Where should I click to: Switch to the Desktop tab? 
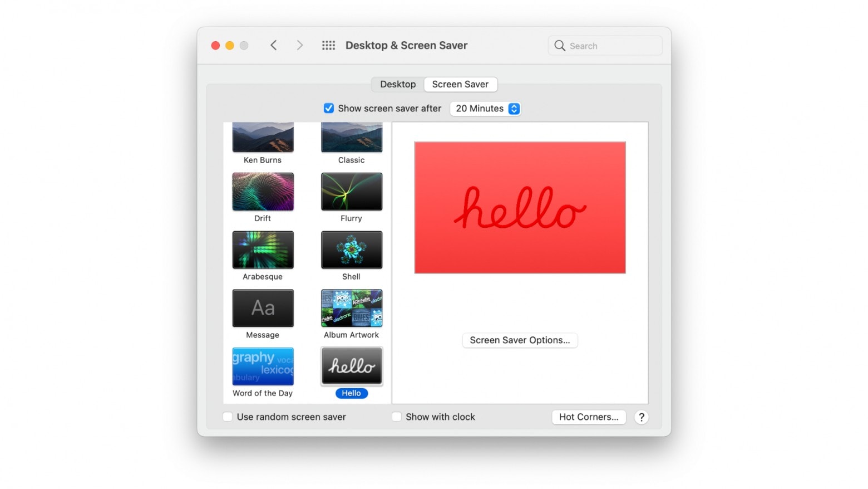tap(397, 84)
